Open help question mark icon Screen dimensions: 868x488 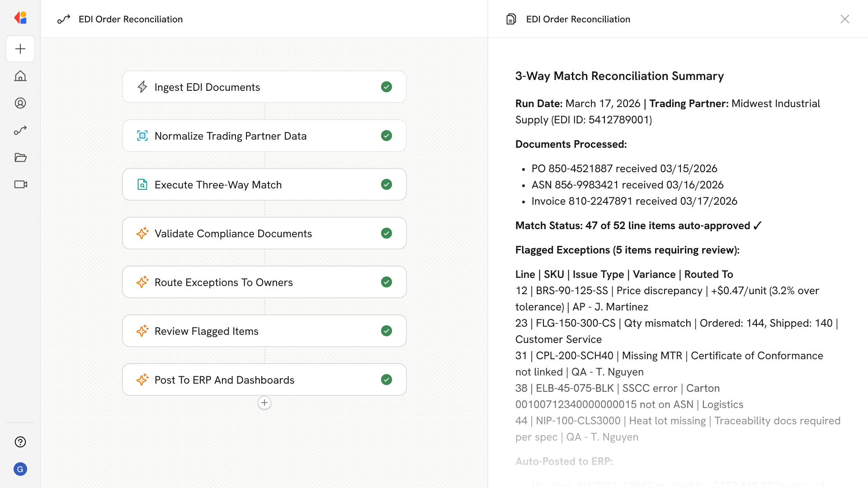[20, 442]
